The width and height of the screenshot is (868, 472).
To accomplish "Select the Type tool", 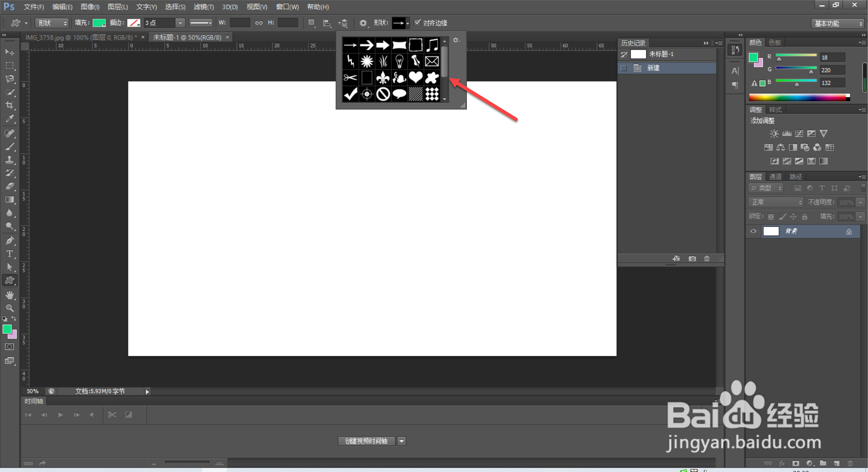I will [10, 254].
